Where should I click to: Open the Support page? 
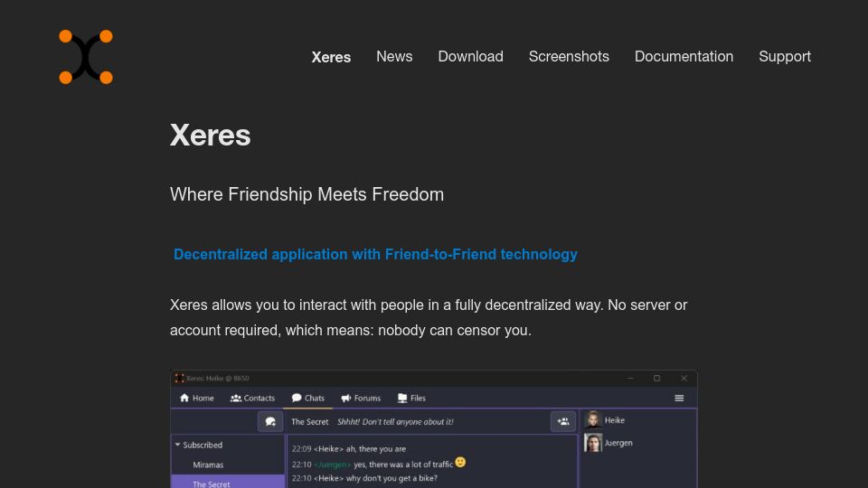click(x=785, y=56)
